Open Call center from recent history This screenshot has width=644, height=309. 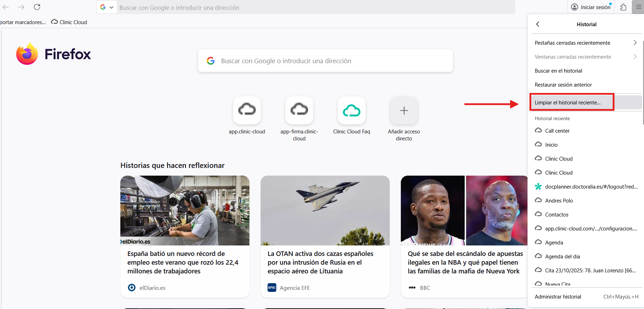(557, 131)
